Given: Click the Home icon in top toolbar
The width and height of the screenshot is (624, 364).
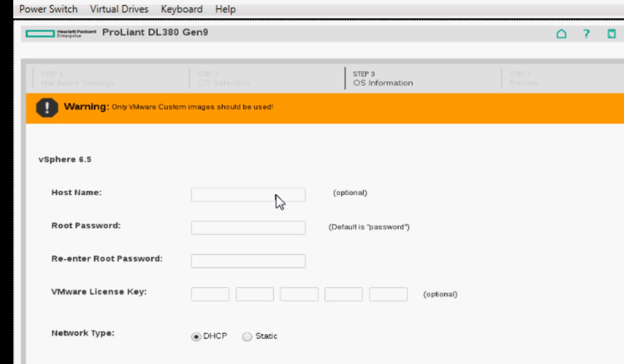Looking at the screenshot, I should point(561,34).
